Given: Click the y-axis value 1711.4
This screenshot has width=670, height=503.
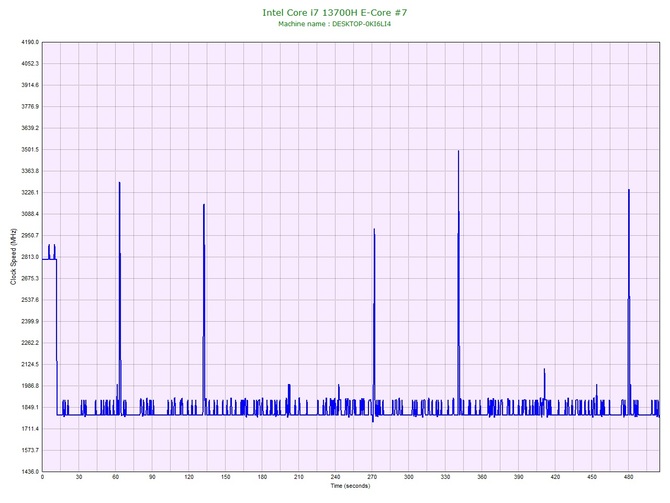Looking at the screenshot, I should coord(30,429).
